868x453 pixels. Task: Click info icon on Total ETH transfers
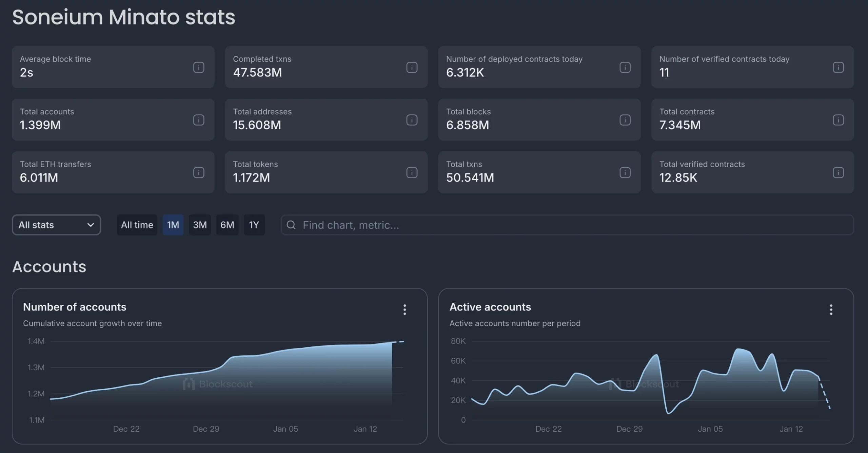pos(199,172)
